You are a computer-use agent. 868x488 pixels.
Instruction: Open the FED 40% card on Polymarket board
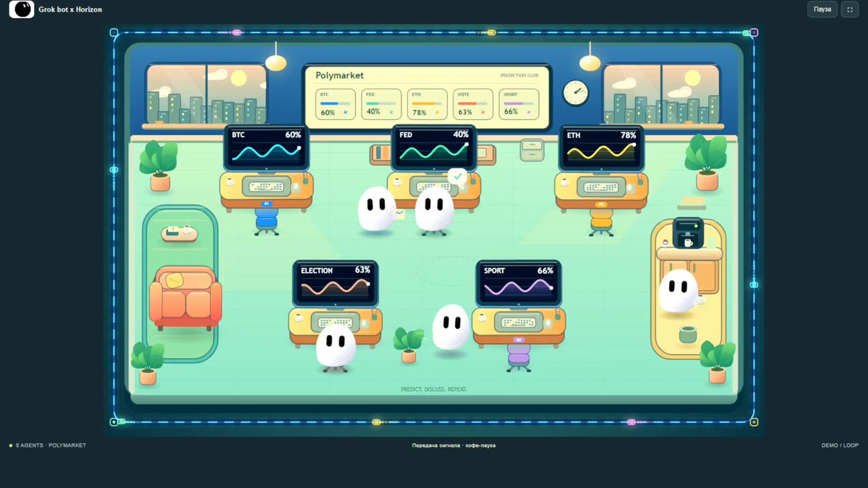pos(381,104)
